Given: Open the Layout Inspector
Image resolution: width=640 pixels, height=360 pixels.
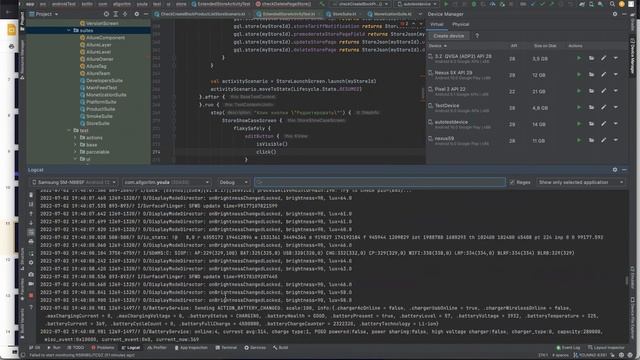Looking at the screenshot, I should tap(606, 348).
